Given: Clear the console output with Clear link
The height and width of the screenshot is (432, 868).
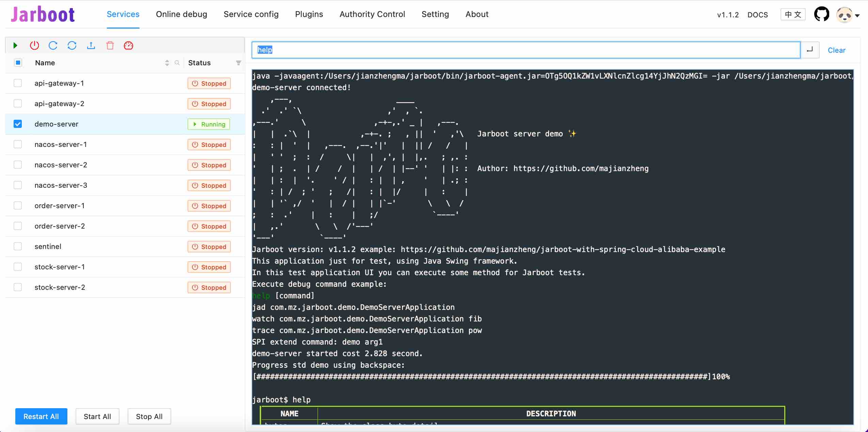Looking at the screenshot, I should pyautogui.click(x=837, y=50).
